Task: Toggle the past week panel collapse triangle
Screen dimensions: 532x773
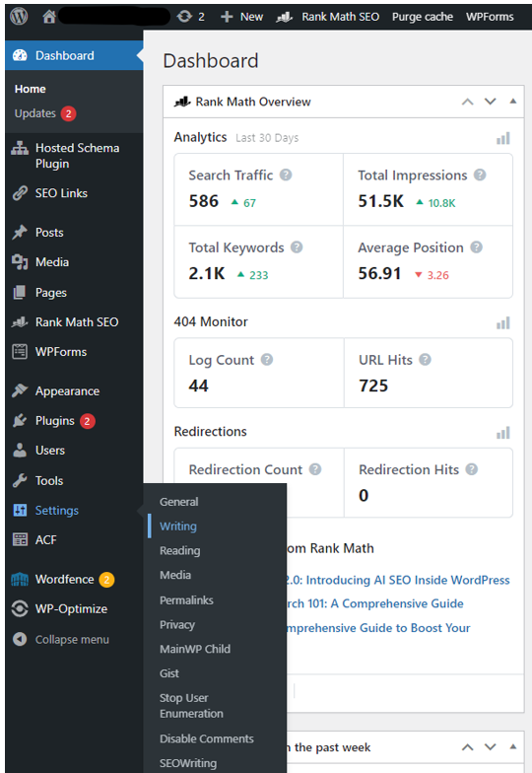Action: (512, 747)
